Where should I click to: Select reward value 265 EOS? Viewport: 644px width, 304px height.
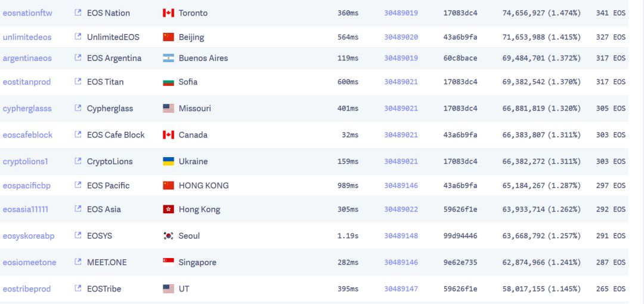(x=611, y=289)
